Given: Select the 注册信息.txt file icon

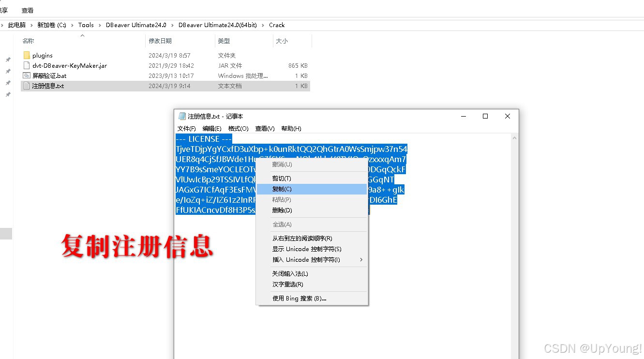Looking at the screenshot, I should click(x=27, y=86).
